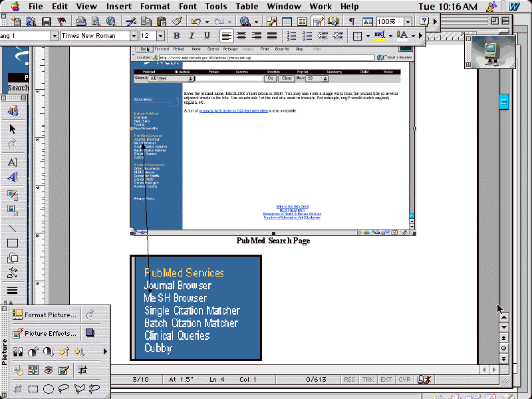532x399 pixels.
Task: Open Word Help question mark icon
Action: 424,22
